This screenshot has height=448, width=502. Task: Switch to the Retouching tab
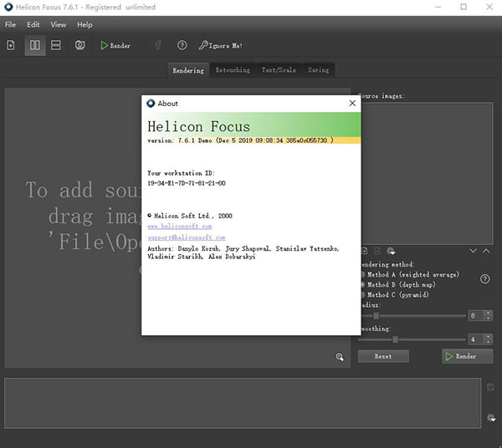[233, 70]
